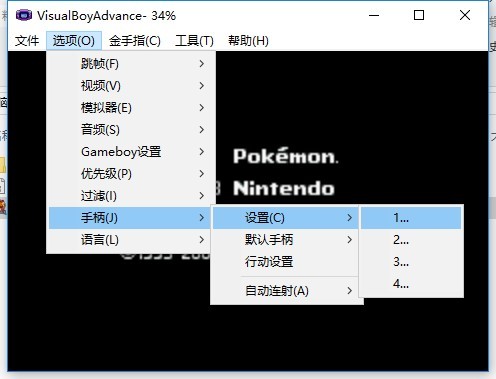Expand the arrow next to 音频(S)
Image resolution: width=496 pixels, height=379 pixels.
tap(202, 130)
